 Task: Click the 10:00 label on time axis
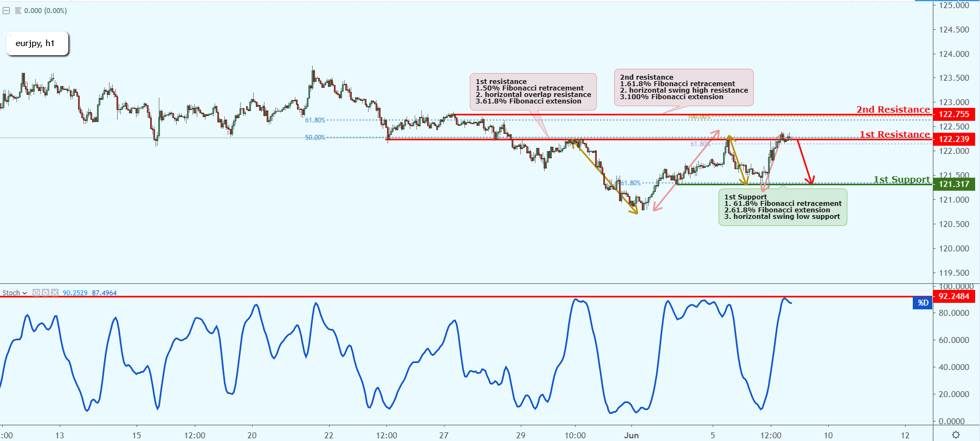pos(575,435)
